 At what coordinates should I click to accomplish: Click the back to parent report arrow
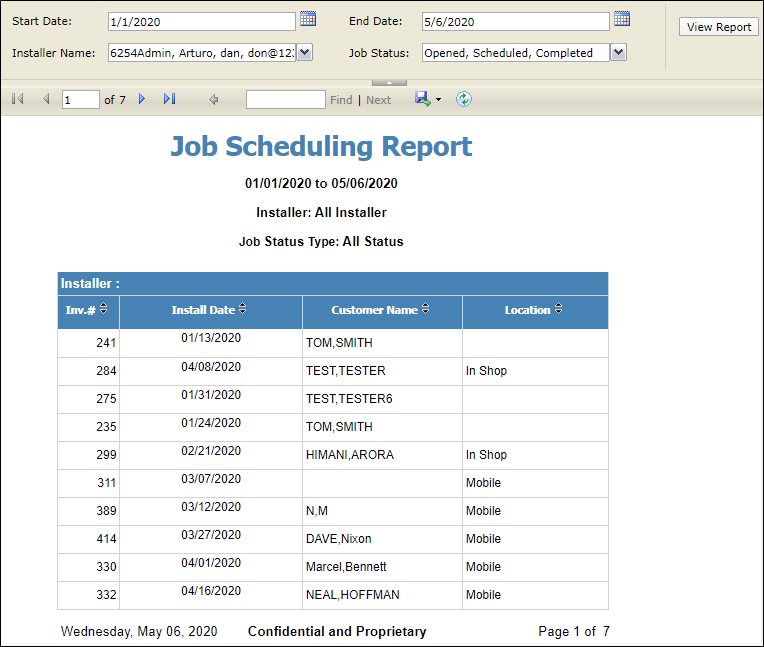(x=213, y=100)
